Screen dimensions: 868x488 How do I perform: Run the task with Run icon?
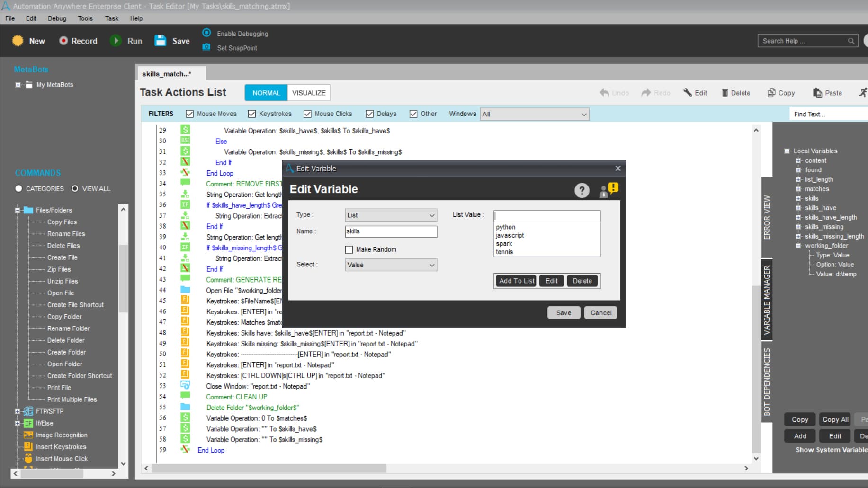pos(116,41)
